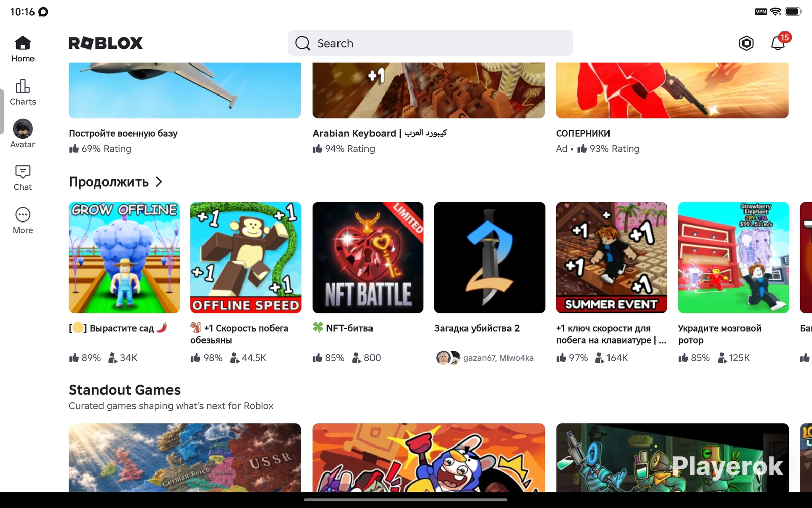The width and height of the screenshot is (812, 508).
Task: Open the Продолжить section heading
Action: (x=109, y=182)
